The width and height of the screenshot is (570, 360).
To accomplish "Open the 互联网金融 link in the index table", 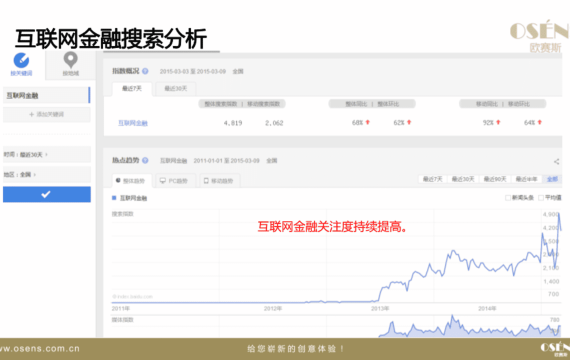I will pyautogui.click(x=133, y=123).
